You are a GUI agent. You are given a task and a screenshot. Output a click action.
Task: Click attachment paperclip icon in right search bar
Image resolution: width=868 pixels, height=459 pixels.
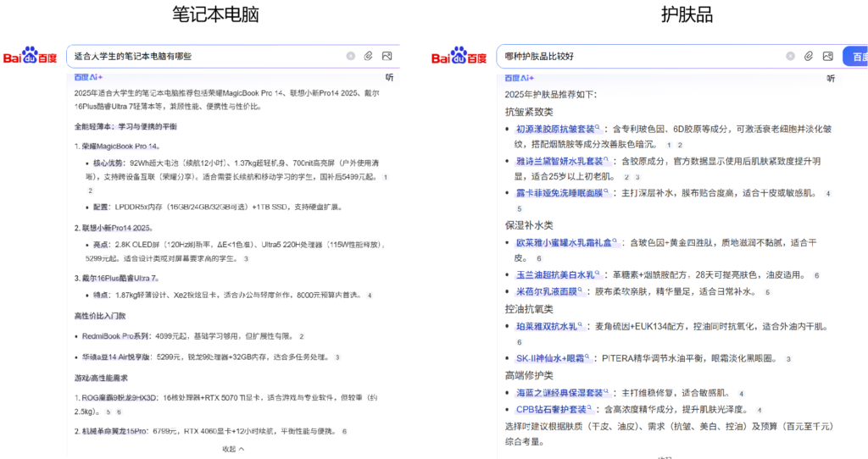pos(809,57)
